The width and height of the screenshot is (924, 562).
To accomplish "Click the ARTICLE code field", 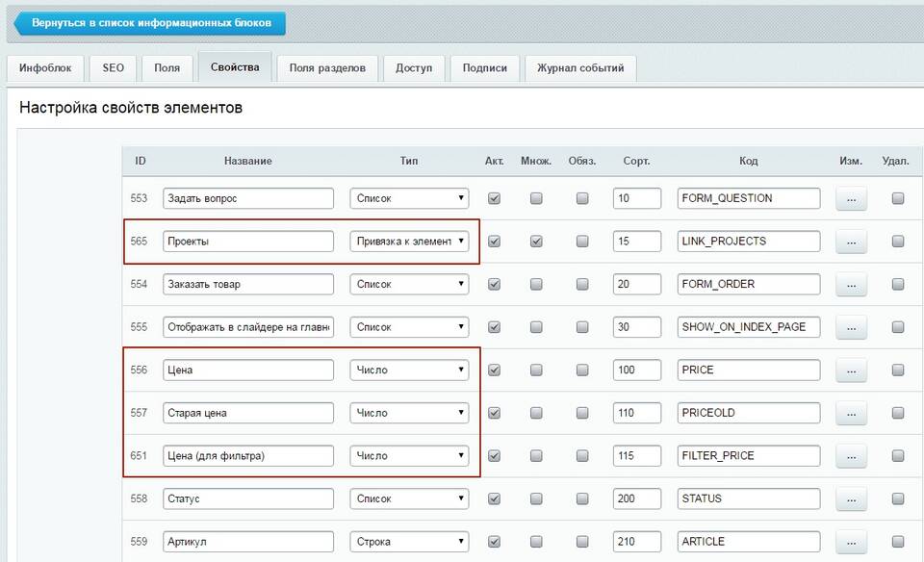I will [x=749, y=542].
